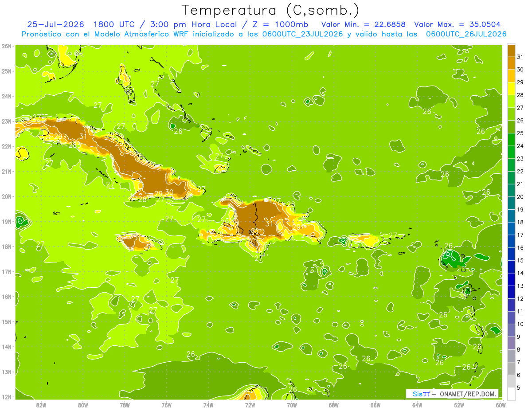Click the '80W' longitude axis label

pos(83,404)
